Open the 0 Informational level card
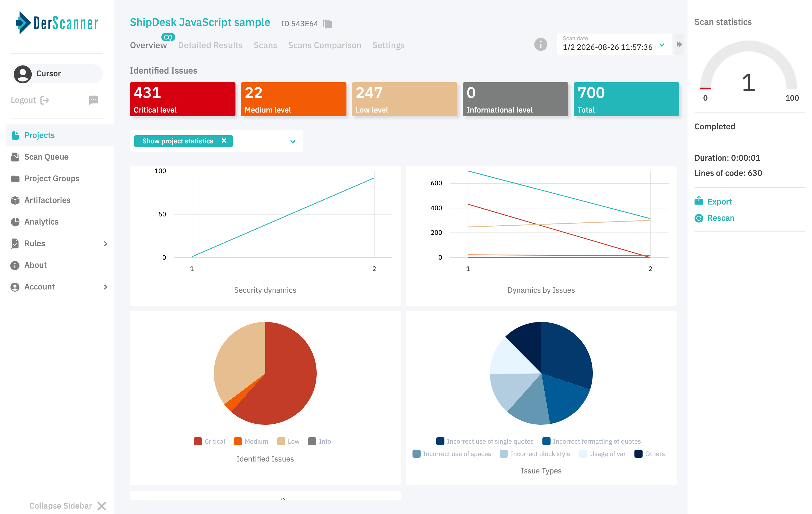The width and height of the screenshot is (812, 514). click(515, 99)
